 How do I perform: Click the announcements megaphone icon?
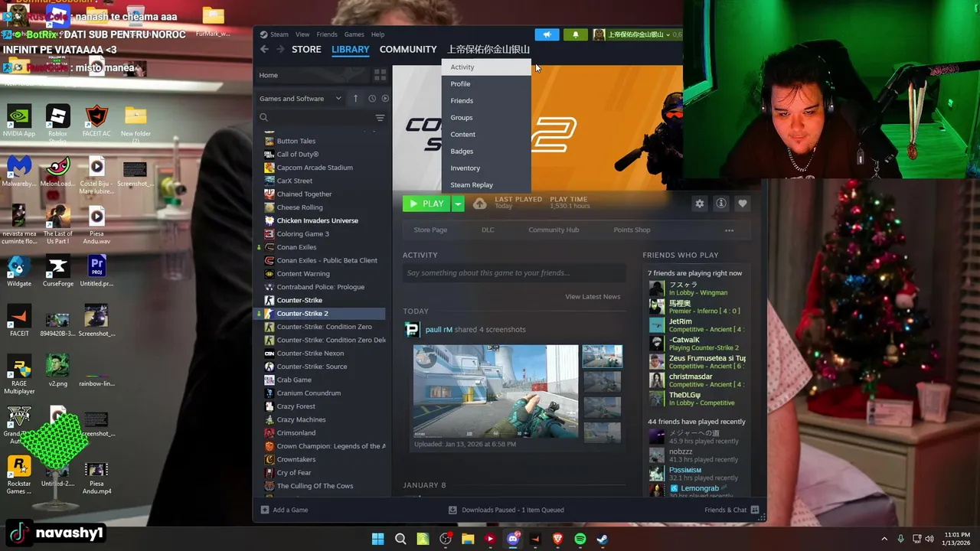pos(547,34)
